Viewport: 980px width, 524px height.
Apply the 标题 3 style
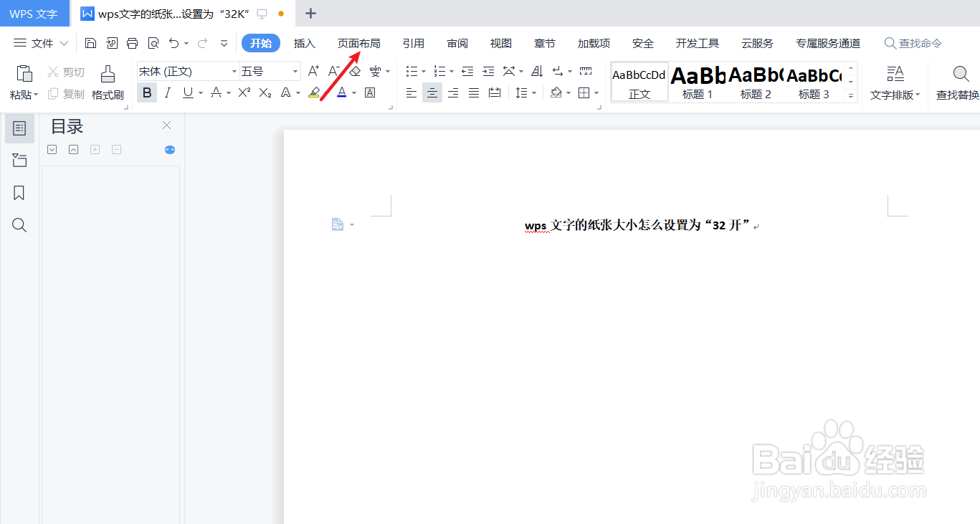(814, 82)
